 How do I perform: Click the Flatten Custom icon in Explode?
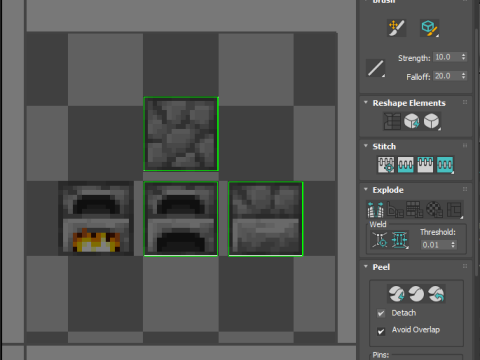click(x=454, y=209)
